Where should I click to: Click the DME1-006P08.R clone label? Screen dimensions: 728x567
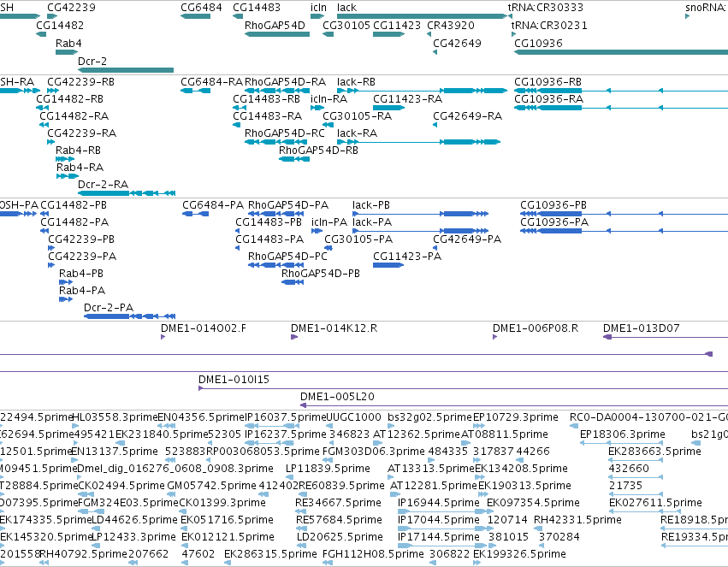[536, 328]
